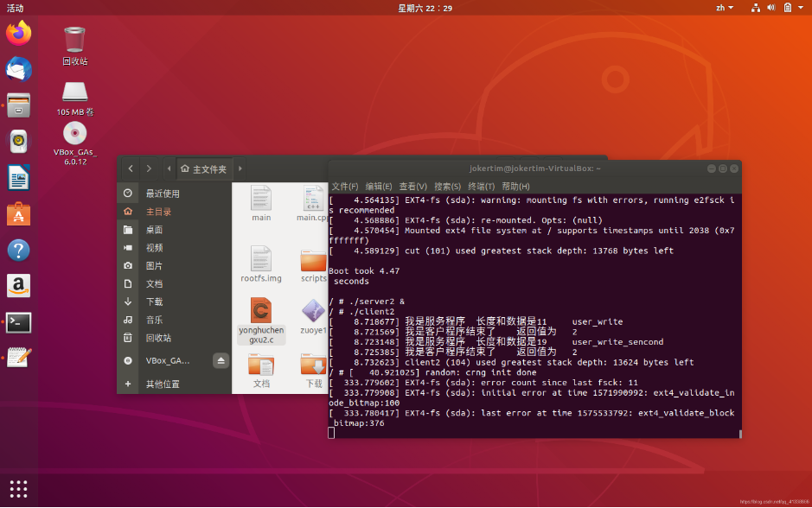Image resolution: width=812 pixels, height=508 pixels.
Task: Select yonghuchengxu2.c source file
Action: point(261,321)
